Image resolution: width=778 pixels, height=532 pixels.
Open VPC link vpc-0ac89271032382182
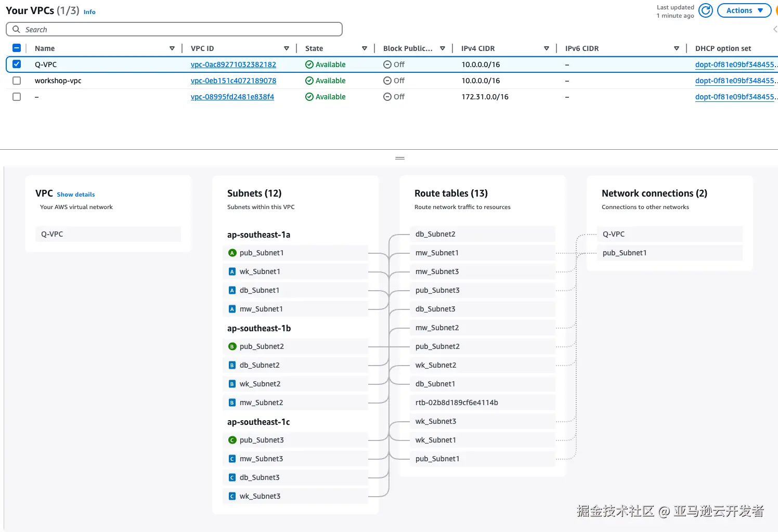234,64
